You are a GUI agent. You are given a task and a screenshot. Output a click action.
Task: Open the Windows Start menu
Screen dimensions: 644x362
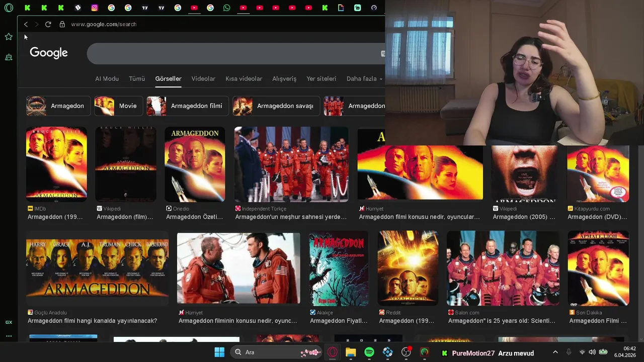coord(219,352)
